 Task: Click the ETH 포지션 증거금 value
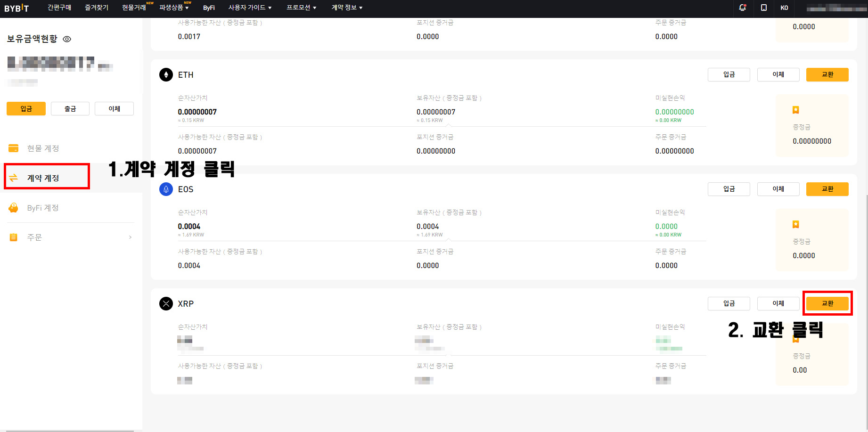436,151
